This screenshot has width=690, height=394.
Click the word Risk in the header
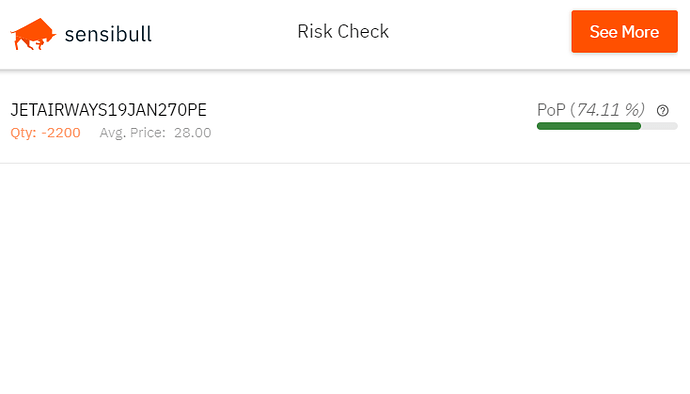(x=315, y=31)
